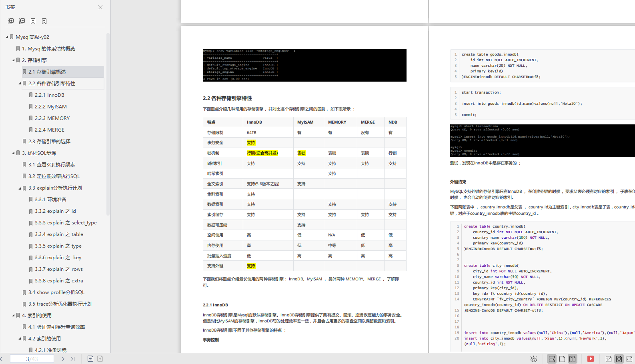Screen dimensions: 635x364
Task: Collapse the 2.2 各种存储引擎特性 node
Action: point(20,83)
